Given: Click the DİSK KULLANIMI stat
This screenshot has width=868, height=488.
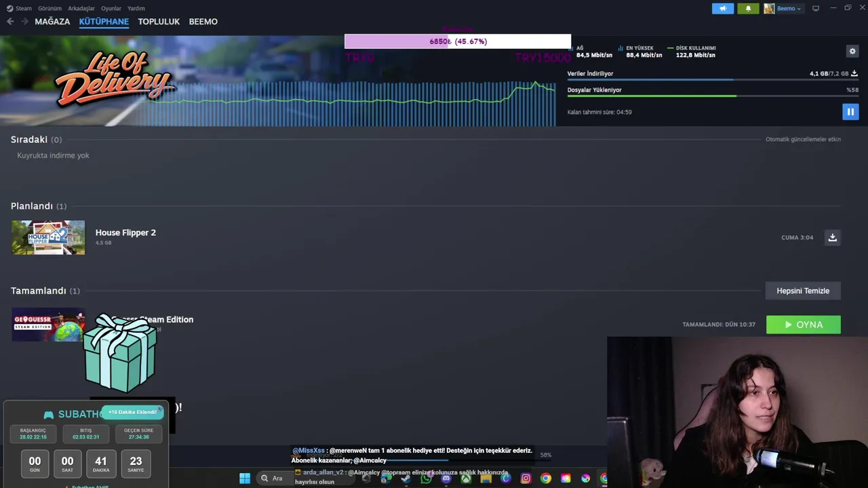Looking at the screenshot, I should tap(692, 52).
